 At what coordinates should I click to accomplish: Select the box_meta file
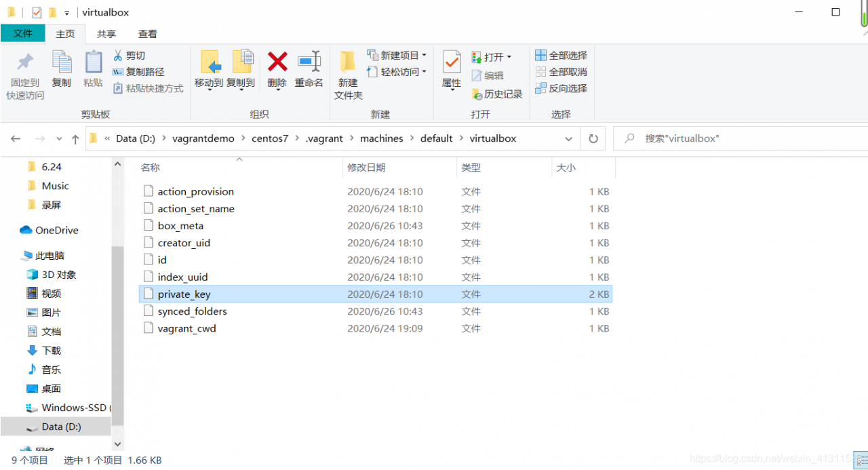[375, 226]
